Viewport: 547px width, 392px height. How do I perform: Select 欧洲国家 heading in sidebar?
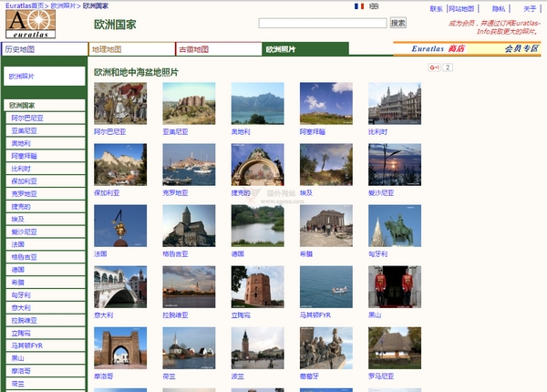click(x=45, y=106)
